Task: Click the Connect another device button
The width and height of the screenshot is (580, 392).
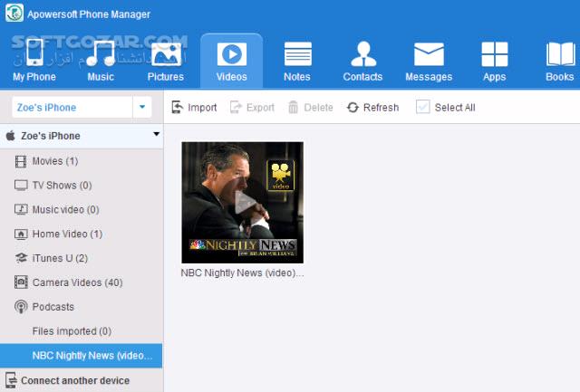Action: [68, 380]
